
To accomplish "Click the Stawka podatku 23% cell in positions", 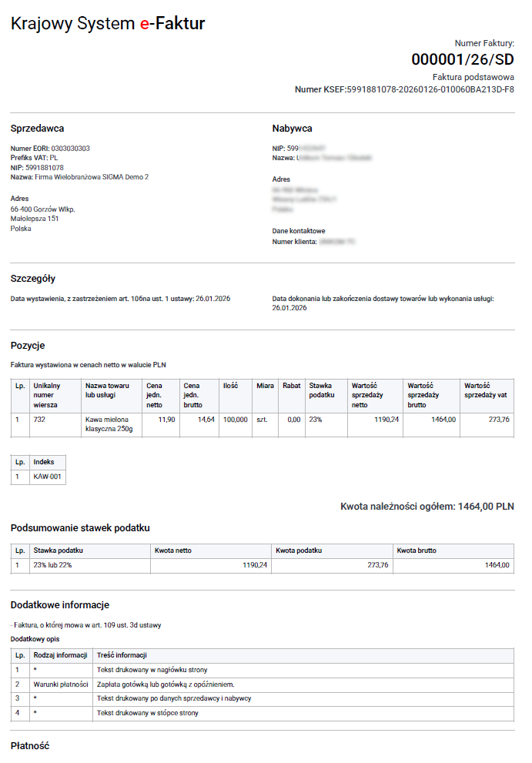I will [317, 420].
